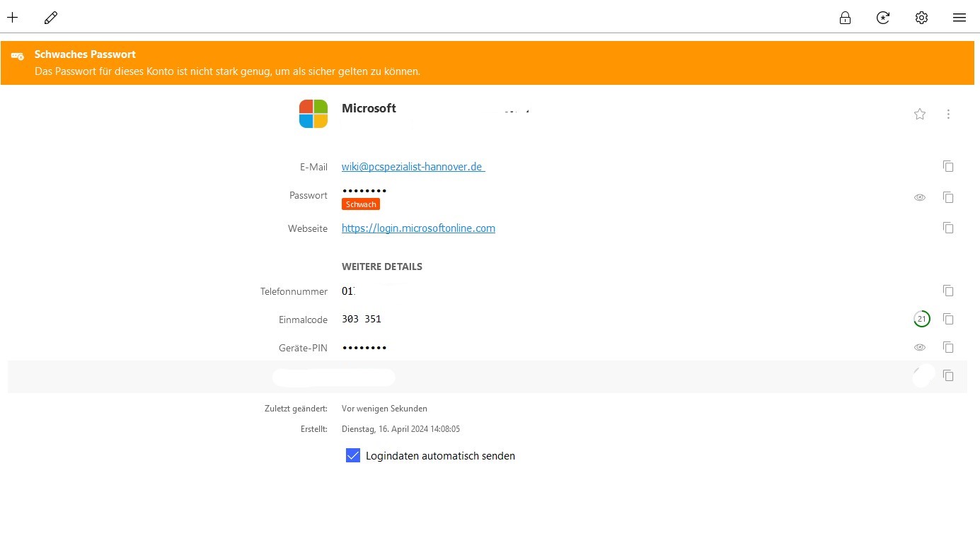Copy the E-Mail address
This screenshot has width=980, height=550.
pyautogui.click(x=948, y=166)
